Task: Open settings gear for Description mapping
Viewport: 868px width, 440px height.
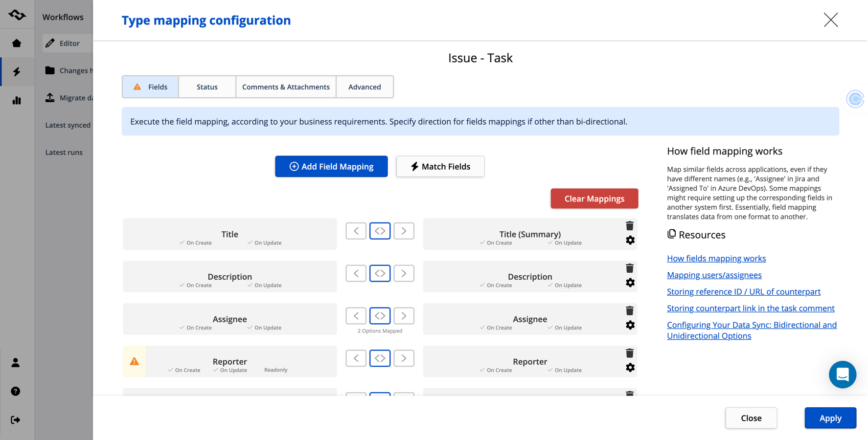Action: point(630,283)
